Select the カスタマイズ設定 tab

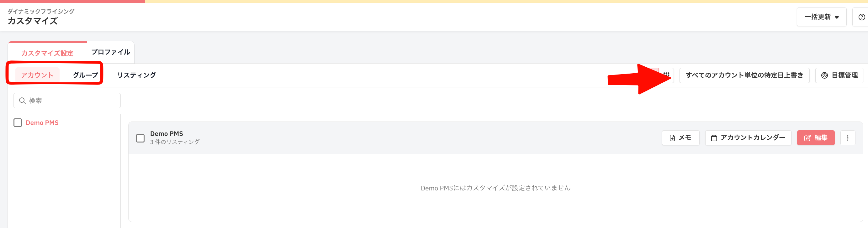coord(47,53)
